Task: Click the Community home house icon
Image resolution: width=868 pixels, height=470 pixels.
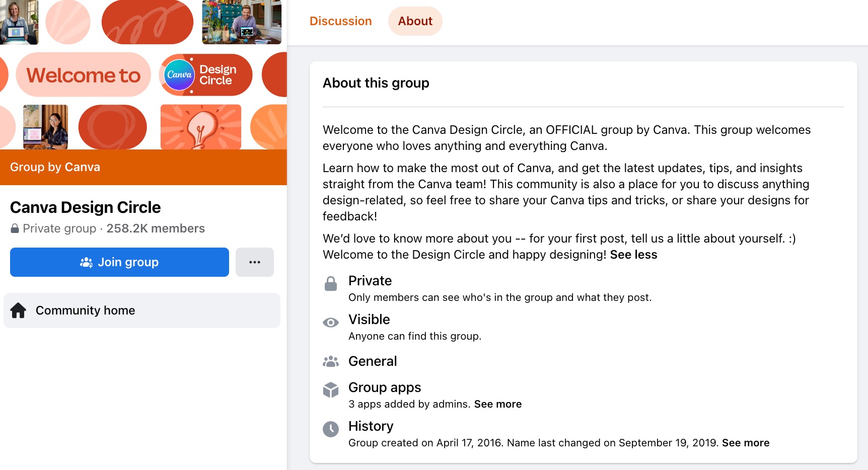Action: point(19,310)
